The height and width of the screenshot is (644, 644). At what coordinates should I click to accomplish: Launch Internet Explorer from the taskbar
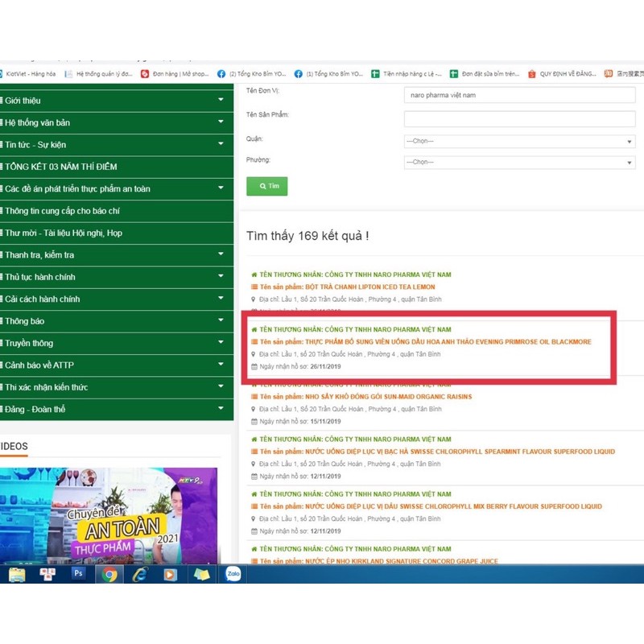140,574
